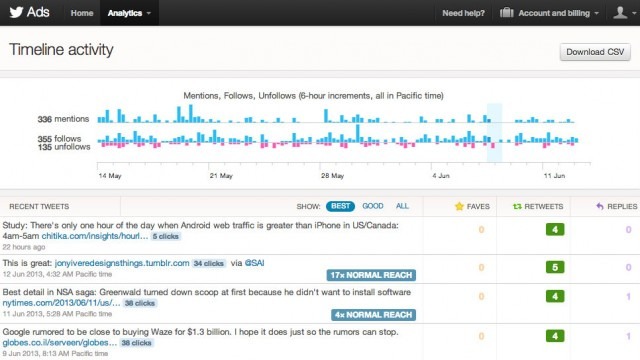
Task: Click the highlighted time band in the chart
Action: pos(494,133)
